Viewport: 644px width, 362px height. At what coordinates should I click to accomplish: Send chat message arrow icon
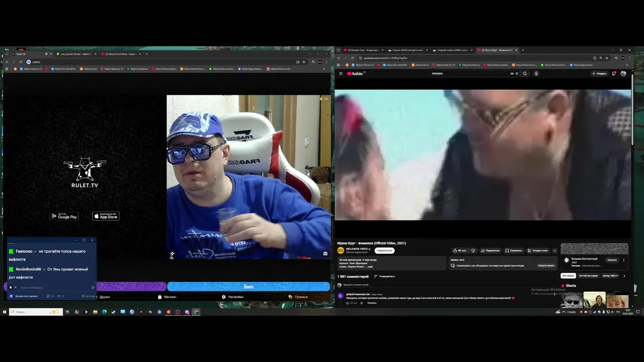93,288
